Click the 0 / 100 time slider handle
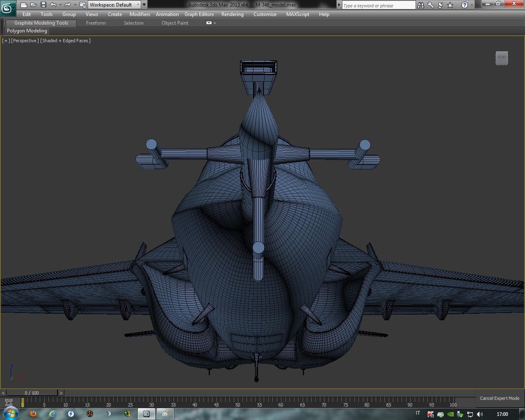Image resolution: width=525 pixels, height=420 pixels. pos(32,393)
